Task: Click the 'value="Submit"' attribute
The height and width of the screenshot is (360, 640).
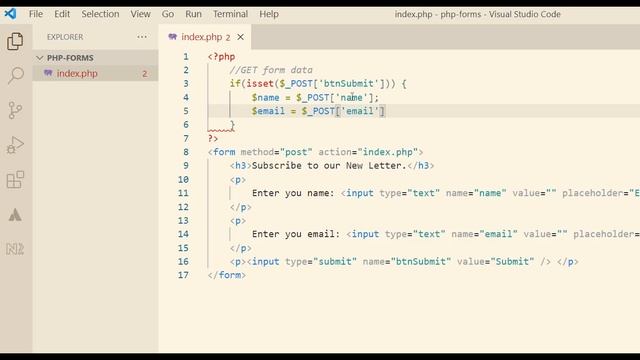Action: 496,262
